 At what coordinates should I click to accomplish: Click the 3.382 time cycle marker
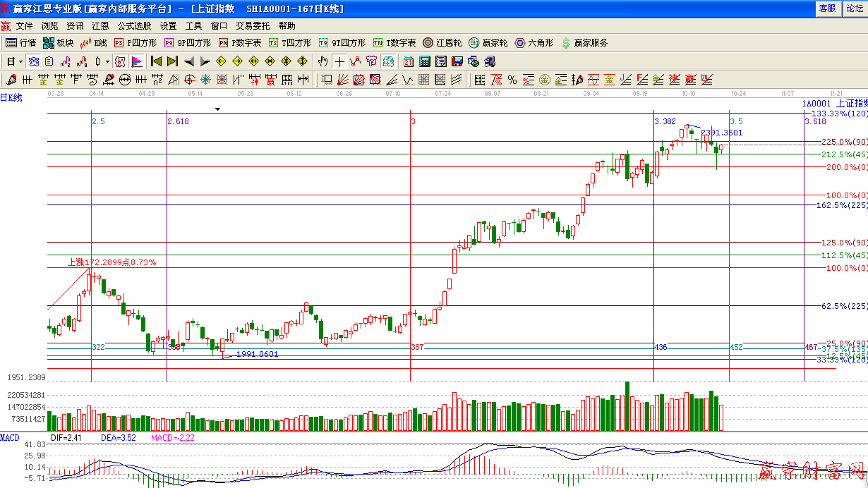(x=665, y=122)
